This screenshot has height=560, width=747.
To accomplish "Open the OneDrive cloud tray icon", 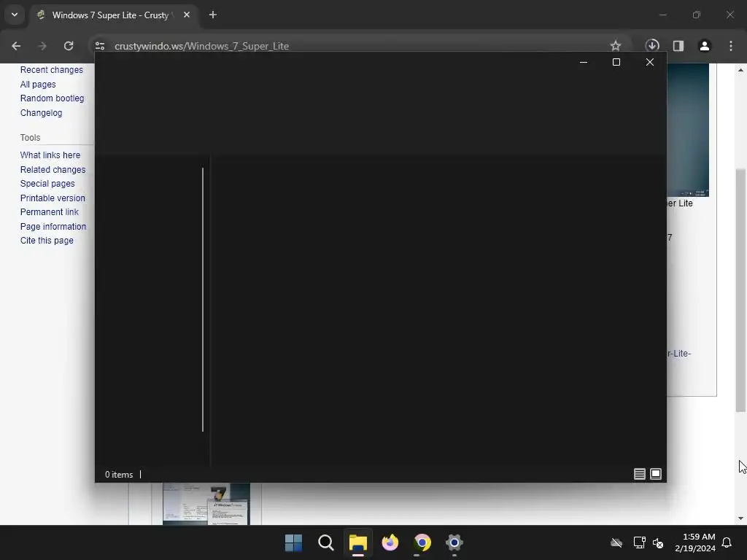I will tap(616, 542).
